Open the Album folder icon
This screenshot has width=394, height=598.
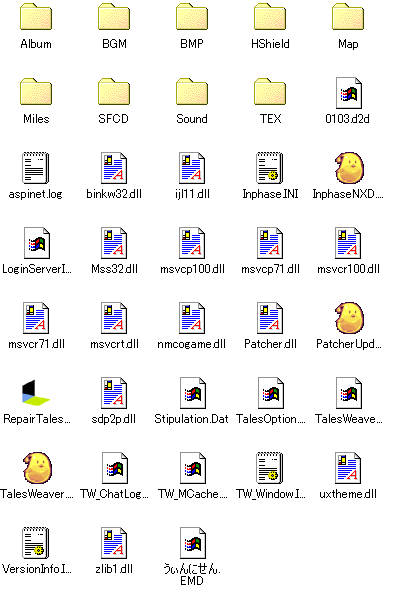click(36, 17)
